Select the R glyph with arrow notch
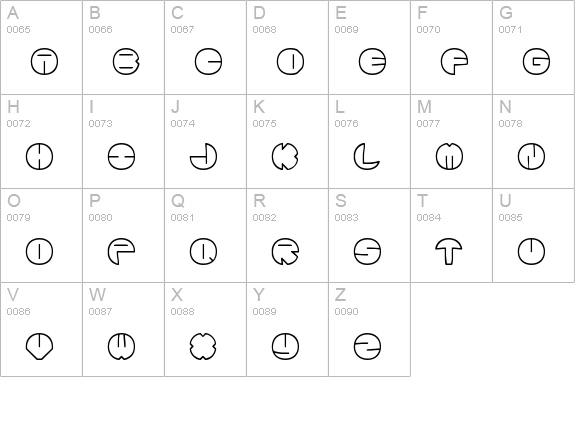Viewport: 575px width, 421px height. [x=285, y=251]
